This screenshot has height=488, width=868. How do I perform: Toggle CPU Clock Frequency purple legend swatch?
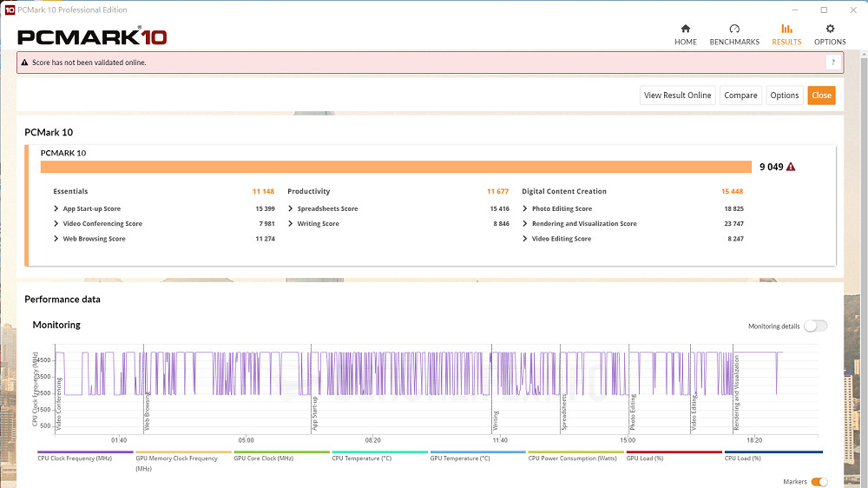point(85,452)
